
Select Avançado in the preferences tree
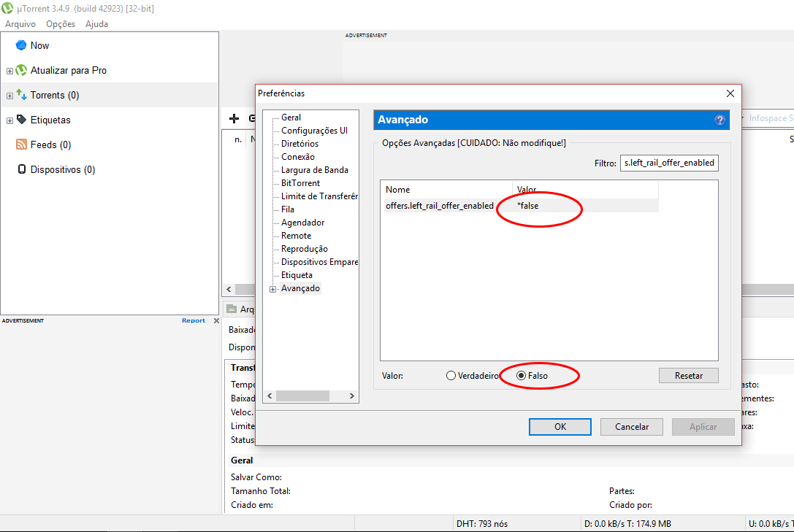[x=300, y=288]
